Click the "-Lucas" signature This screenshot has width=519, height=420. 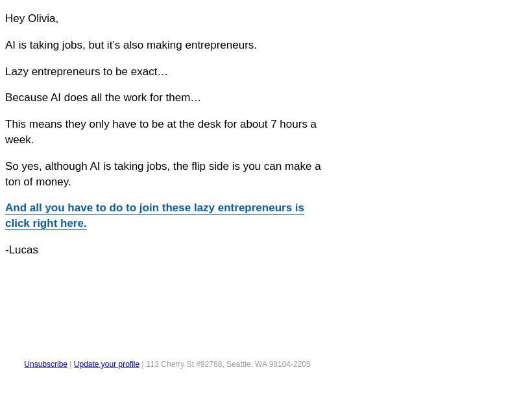click(22, 250)
